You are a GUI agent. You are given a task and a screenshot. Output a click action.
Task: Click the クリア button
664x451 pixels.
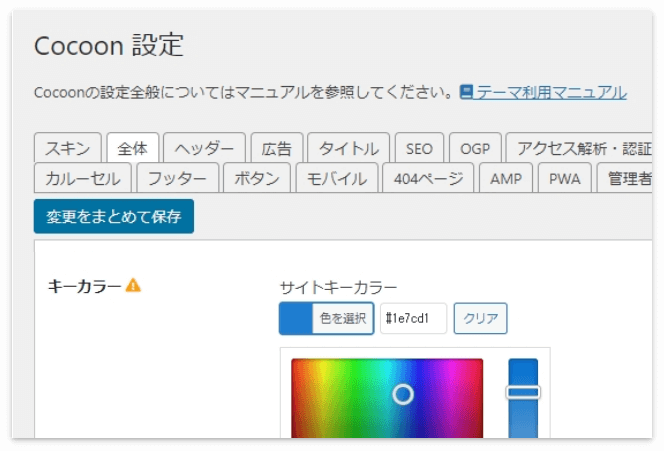tap(480, 318)
